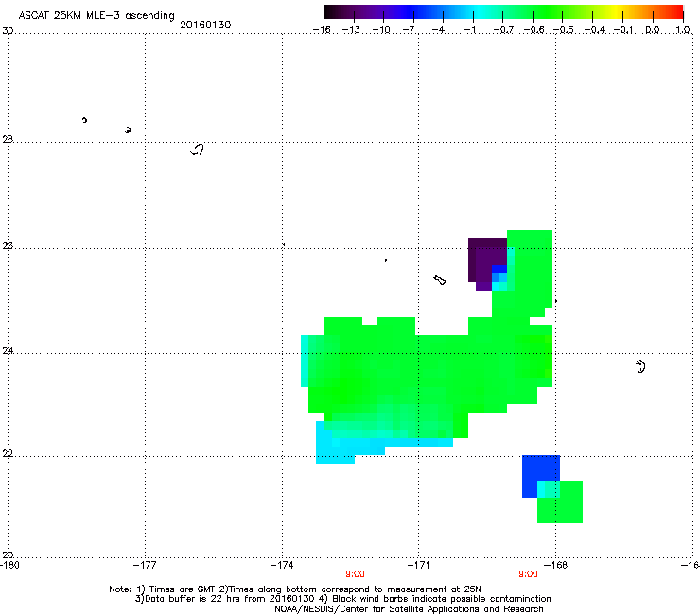Click the -0.7 colorbar label

coord(503,30)
